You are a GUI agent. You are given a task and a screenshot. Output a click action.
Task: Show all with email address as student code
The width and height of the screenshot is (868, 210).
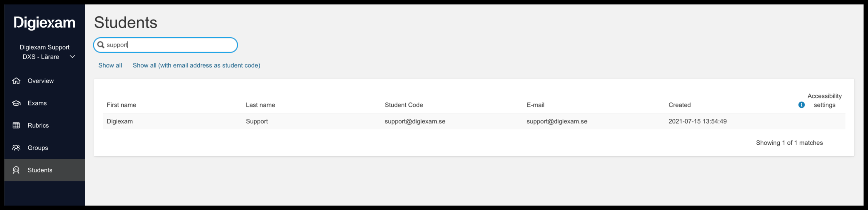196,65
